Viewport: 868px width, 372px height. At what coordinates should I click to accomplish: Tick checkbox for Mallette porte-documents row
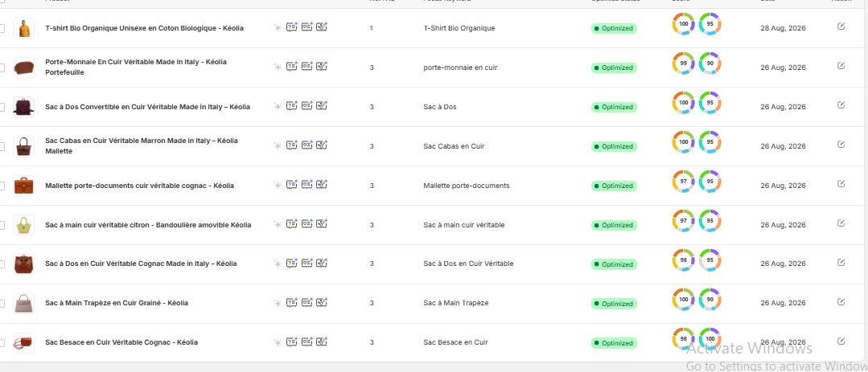click(2, 186)
